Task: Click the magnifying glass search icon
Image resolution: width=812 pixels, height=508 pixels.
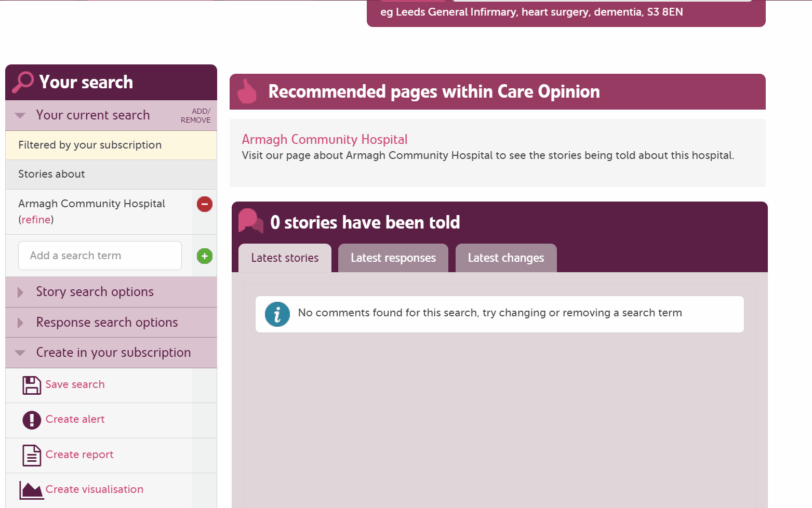Action: 23,82
